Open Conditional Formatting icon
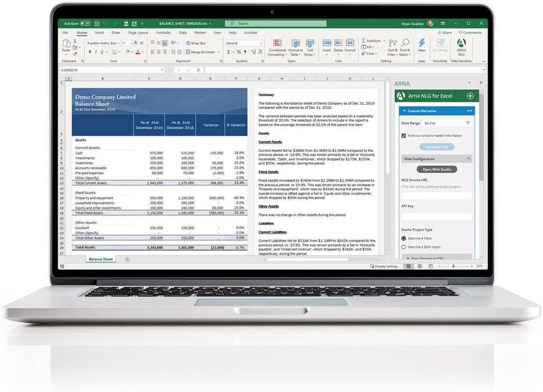This screenshot has width=543, height=392. coord(277,43)
